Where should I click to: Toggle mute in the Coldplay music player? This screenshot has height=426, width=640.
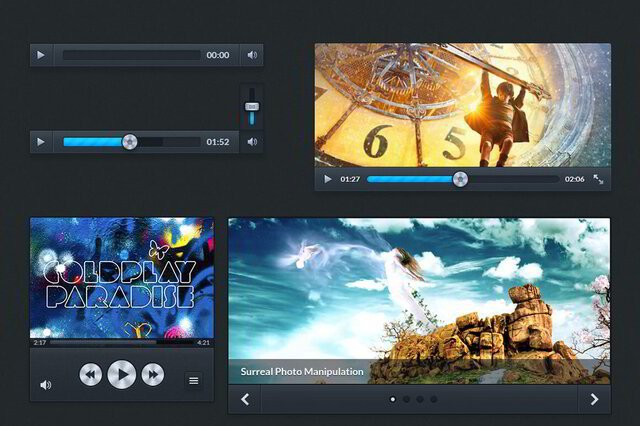pos(45,384)
